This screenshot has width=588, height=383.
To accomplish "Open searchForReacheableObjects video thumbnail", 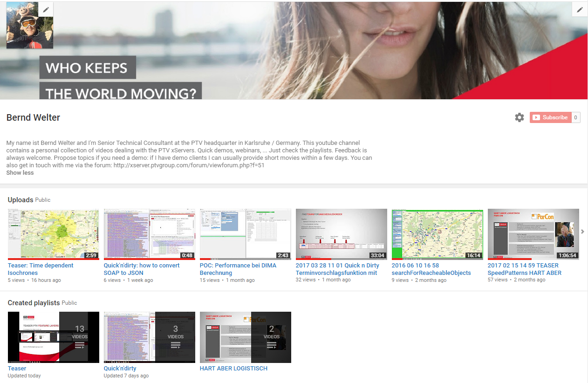I will pos(437,234).
